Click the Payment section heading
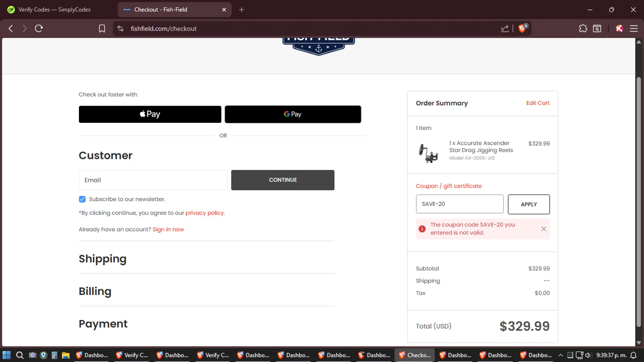 click(103, 324)
